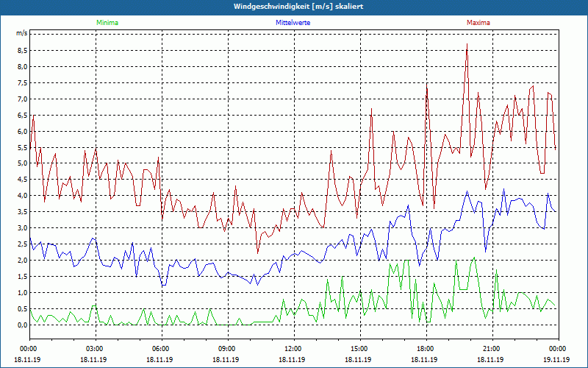Click the 03:00 time axis label
This screenshot has width=588, height=368.
[96, 349]
